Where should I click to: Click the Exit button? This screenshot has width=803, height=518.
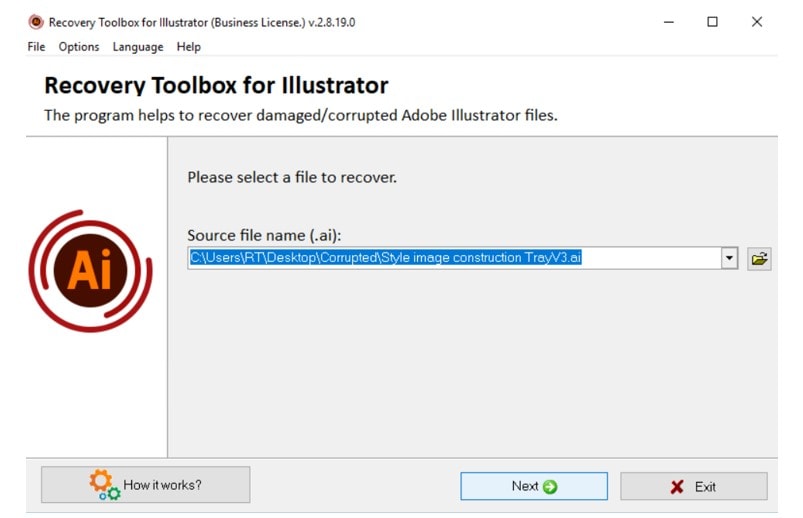point(693,486)
